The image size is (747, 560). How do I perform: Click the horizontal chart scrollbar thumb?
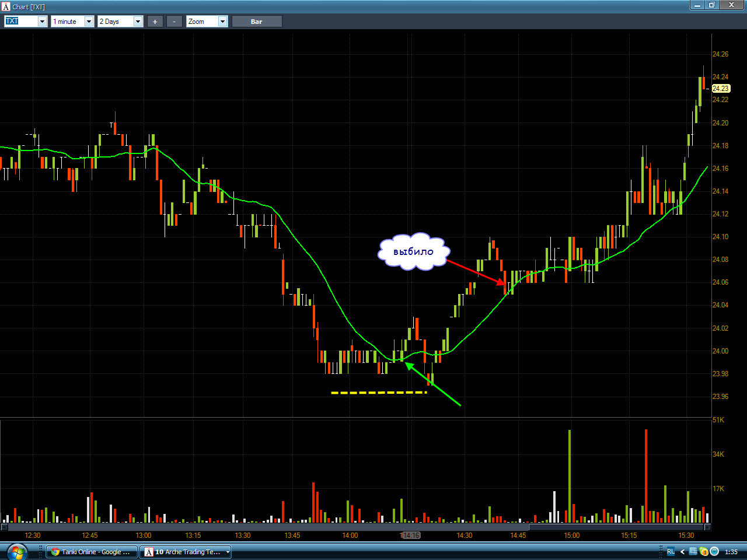617,527
